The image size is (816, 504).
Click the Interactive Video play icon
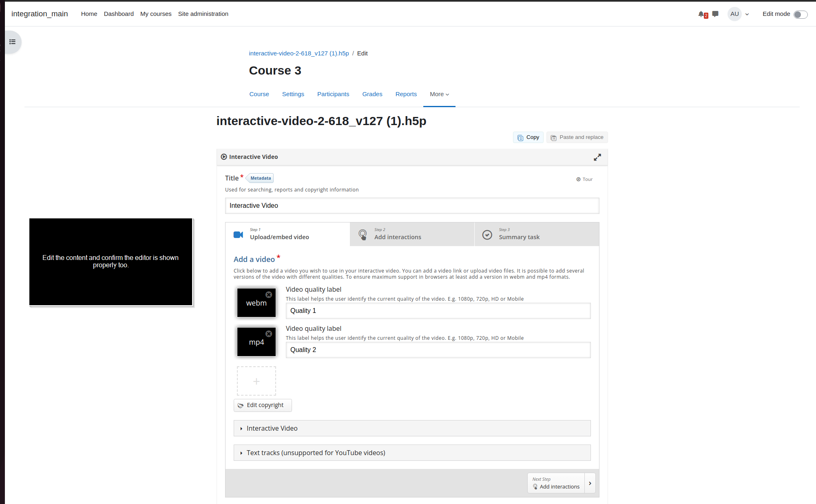coord(224,157)
